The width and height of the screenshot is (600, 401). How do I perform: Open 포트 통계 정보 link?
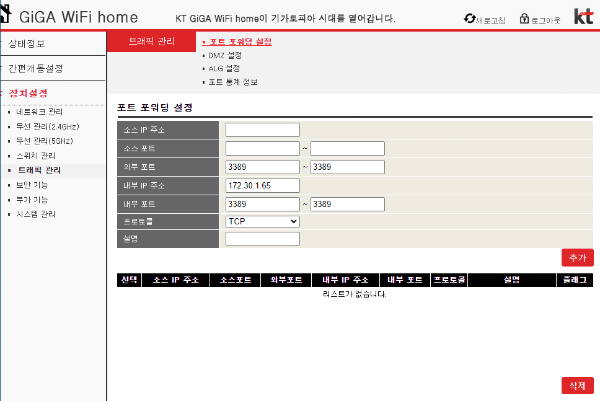click(x=233, y=81)
